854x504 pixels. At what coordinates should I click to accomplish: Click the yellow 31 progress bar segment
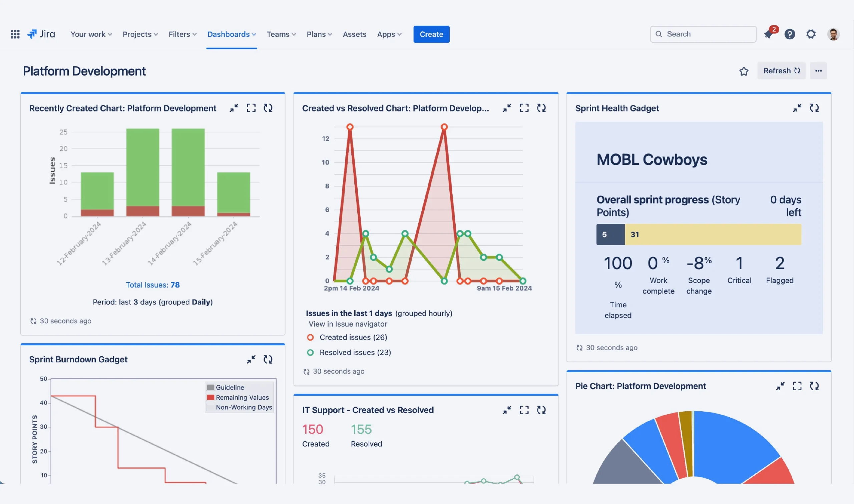click(713, 234)
